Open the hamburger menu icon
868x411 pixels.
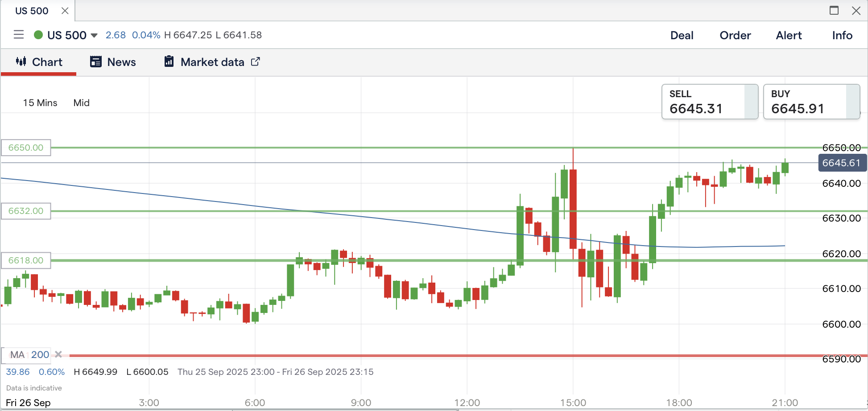19,35
